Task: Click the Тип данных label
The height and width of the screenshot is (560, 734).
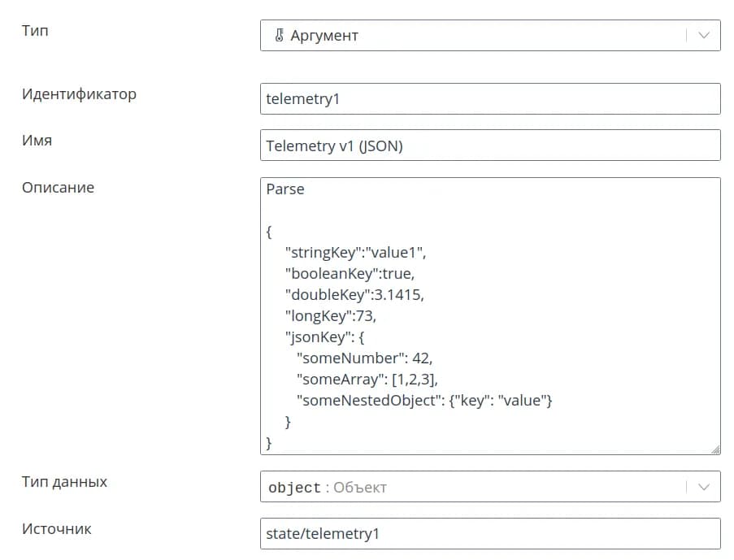Action: click(64, 482)
